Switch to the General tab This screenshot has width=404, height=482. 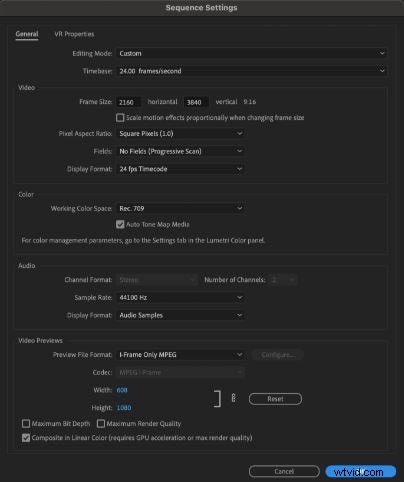27,34
